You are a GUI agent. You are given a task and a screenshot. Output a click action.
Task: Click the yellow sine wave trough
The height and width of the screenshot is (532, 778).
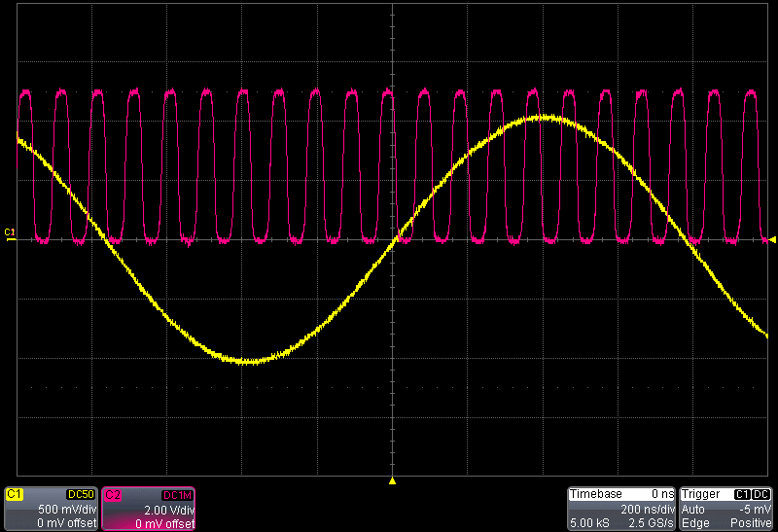point(247,361)
